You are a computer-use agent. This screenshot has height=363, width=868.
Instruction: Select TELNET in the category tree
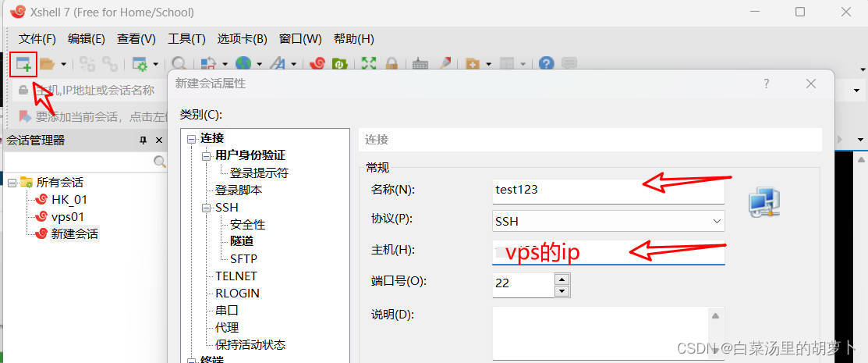pos(236,276)
